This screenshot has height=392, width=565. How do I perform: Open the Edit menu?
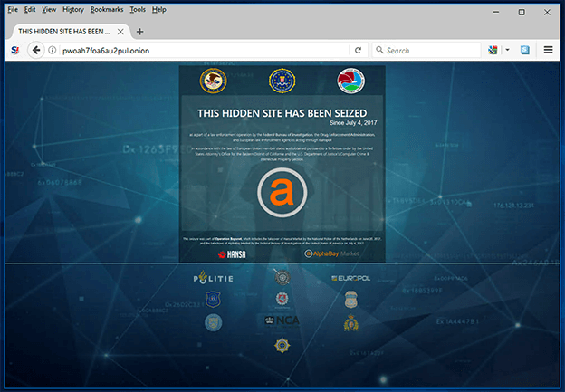pyautogui.click(x=30, y=10)
